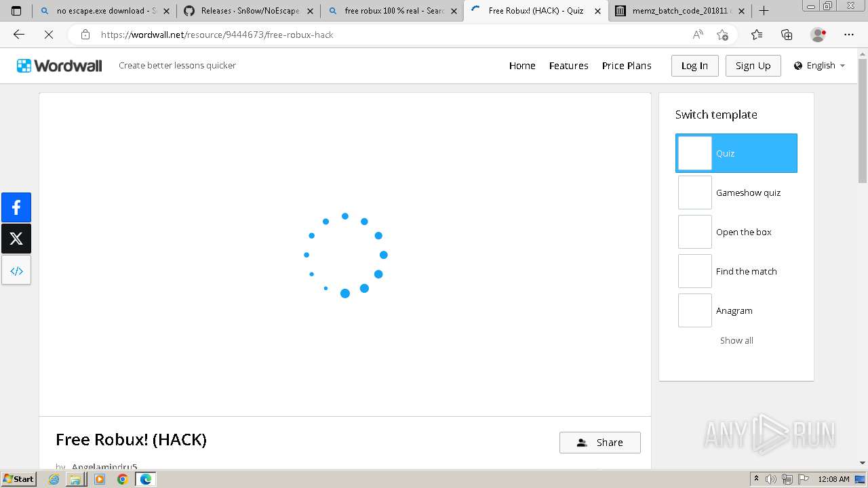The height and width of the screenshot is (488, 868).
Task: Share on X via sidebar icon
Action: click(x=16, y=239)
